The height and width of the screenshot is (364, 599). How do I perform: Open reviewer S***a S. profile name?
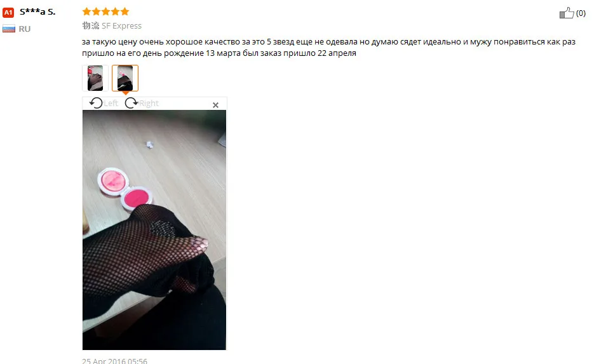(37, 12)
